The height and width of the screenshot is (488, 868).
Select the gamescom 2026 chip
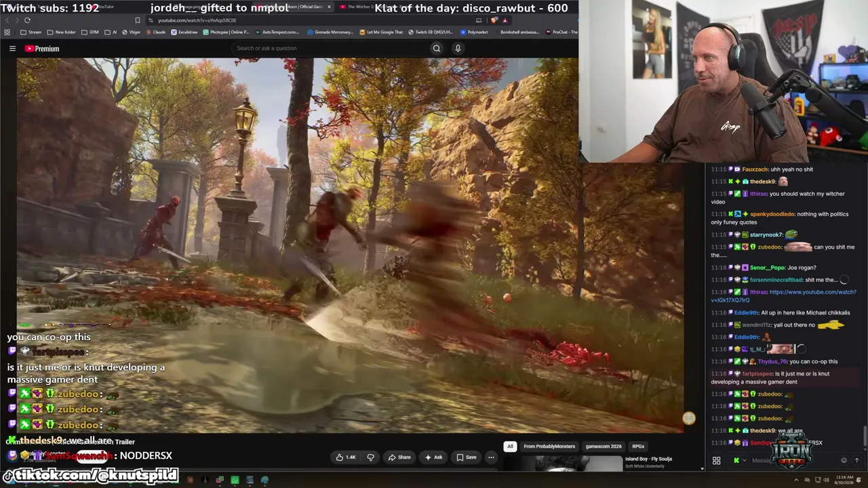(604, 446)
